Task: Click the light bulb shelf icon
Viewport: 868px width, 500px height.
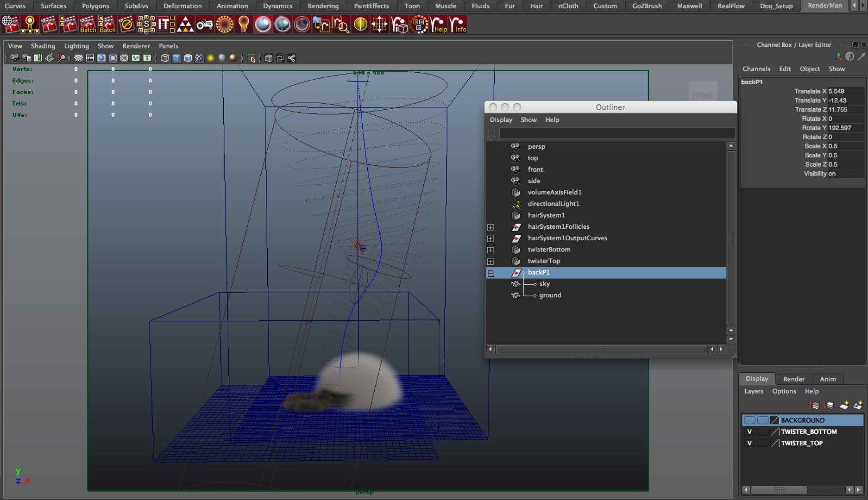Action: pos(244,24)
